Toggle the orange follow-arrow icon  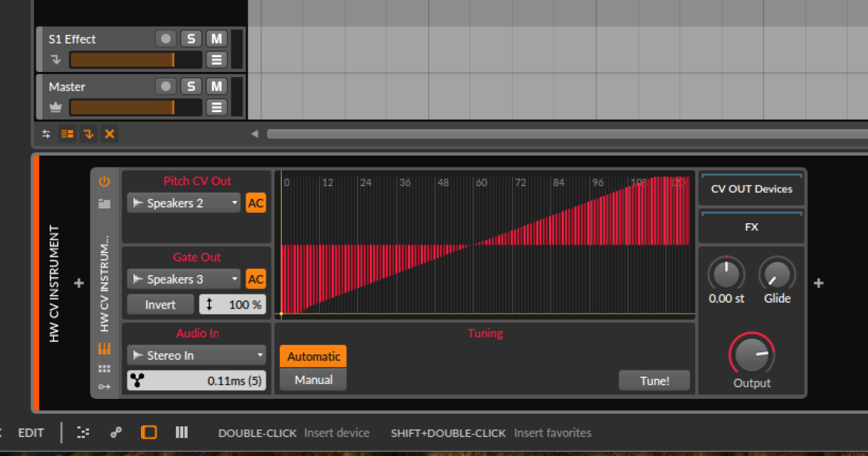[88, 134]
